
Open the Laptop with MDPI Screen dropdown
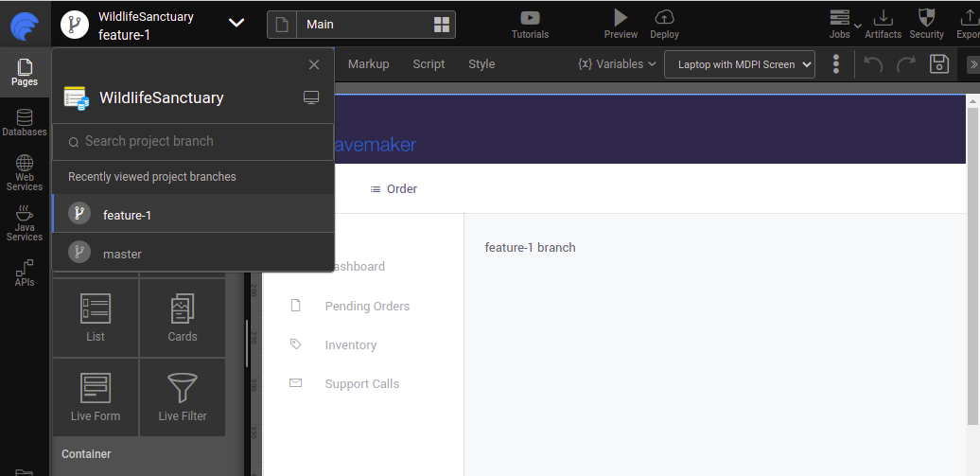[740, 64]
